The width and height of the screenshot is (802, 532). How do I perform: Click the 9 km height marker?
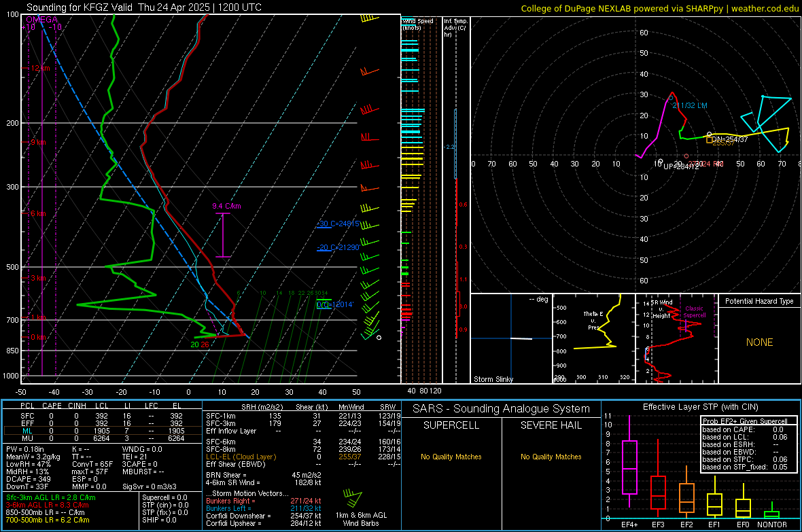[x=38, y=142]
